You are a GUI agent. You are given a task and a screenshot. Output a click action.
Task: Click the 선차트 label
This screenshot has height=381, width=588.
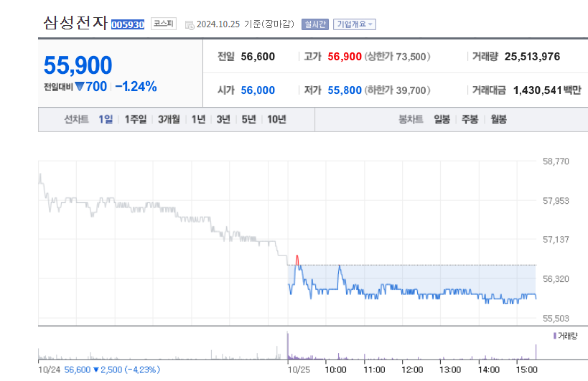tap(77, 120)
